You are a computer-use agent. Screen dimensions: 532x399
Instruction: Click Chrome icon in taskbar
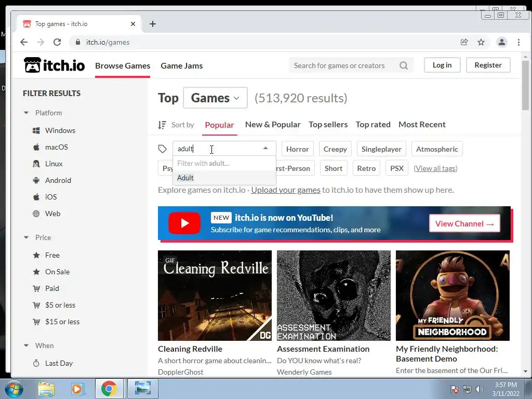pyautogui.click(x=109, y=389)
